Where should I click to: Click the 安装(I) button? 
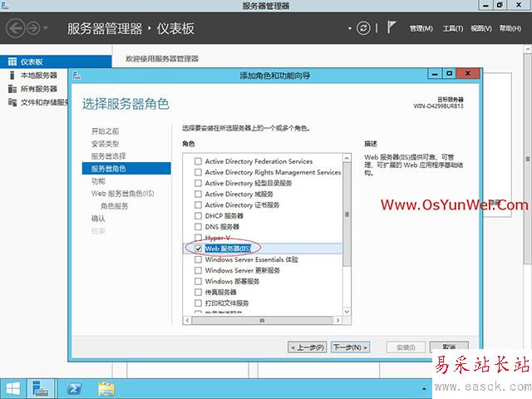coord(406,347)
